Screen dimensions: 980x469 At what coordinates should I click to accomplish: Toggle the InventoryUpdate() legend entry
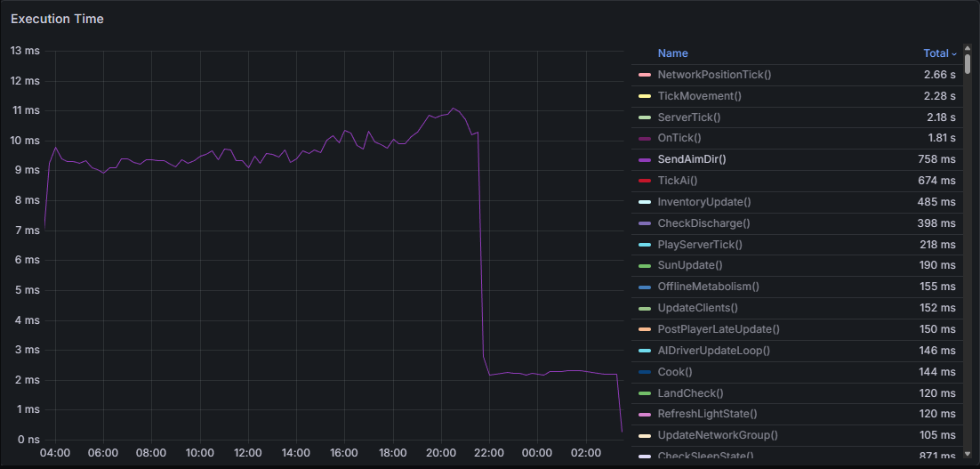703,202
